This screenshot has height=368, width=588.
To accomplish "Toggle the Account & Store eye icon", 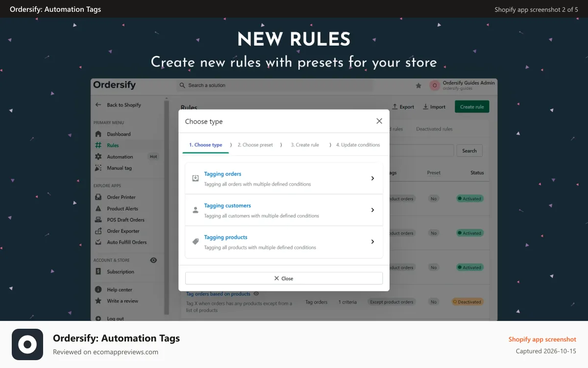I will pos(153,261).
